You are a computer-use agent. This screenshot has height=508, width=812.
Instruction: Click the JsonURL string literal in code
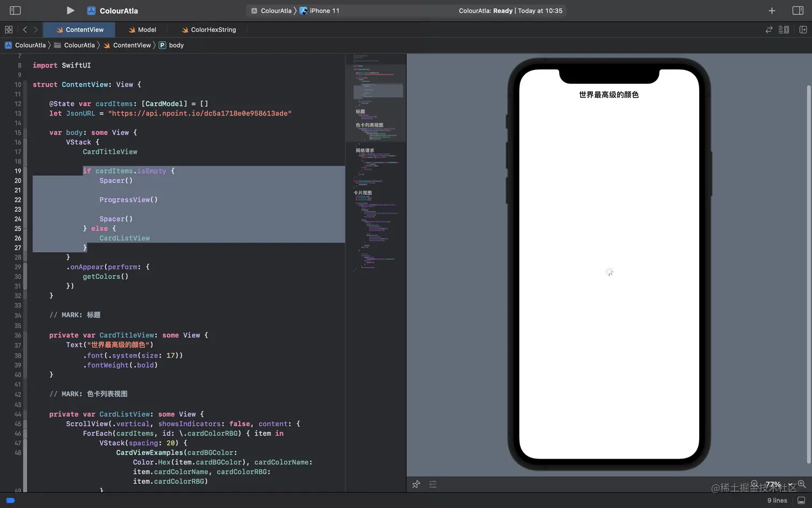200,113
